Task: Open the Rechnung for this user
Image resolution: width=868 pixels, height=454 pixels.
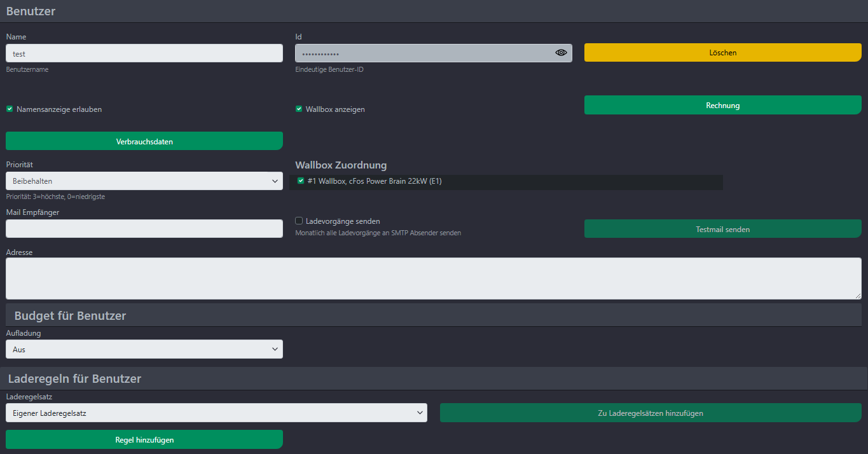Action: (x=722, y=105)
